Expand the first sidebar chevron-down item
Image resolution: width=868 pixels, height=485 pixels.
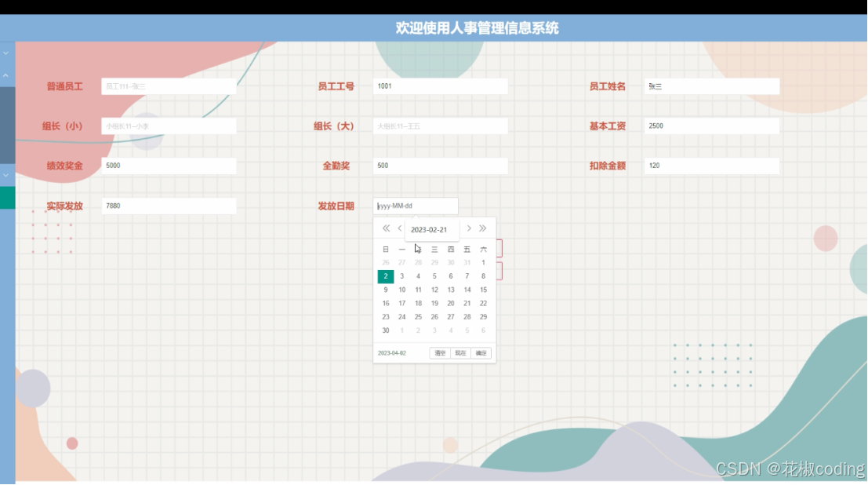tap(5, 53)
